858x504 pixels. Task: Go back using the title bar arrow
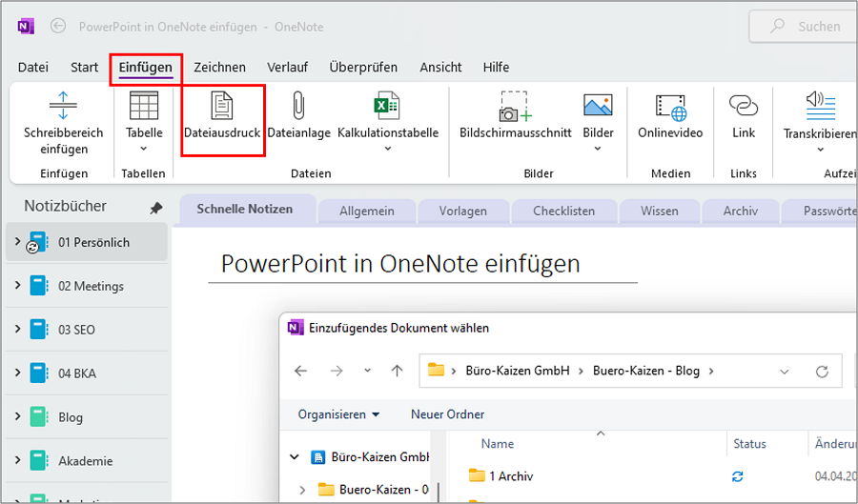tap(58, 26)
